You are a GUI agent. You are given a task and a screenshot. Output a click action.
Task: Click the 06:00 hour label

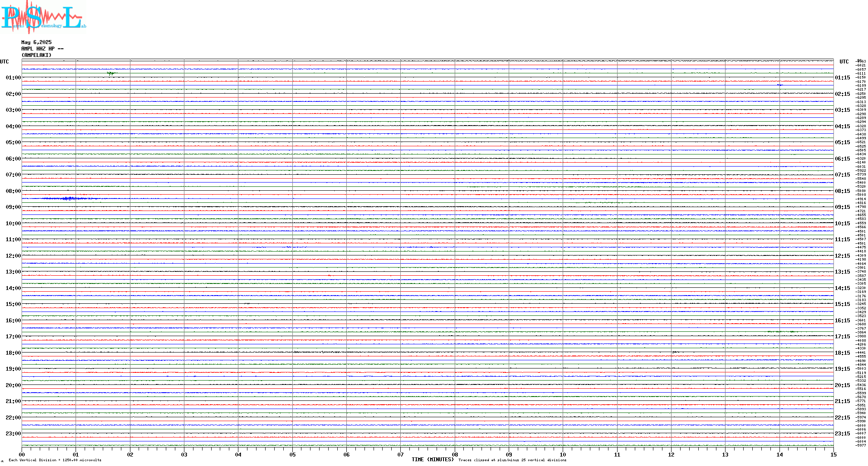13,159
